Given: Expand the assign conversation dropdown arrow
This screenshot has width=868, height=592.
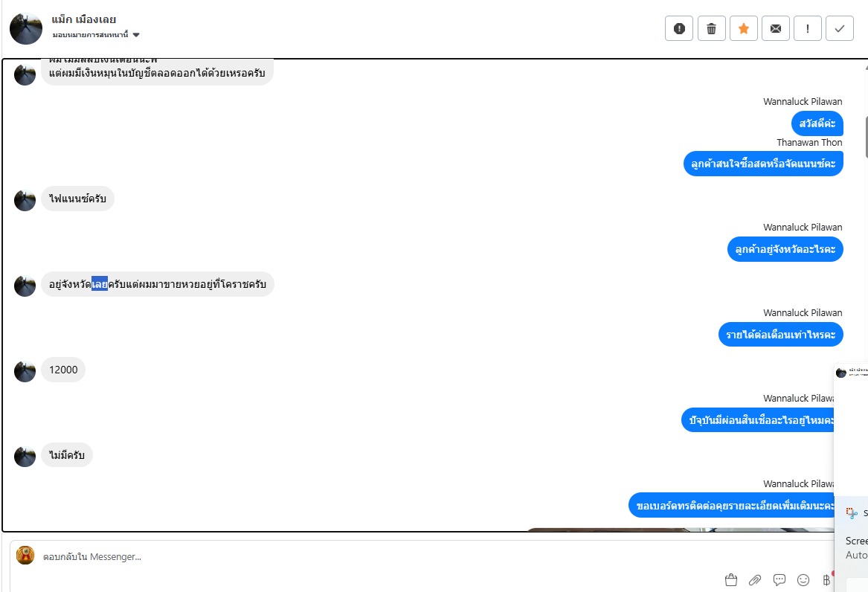Looking at the screenshot, I should pos(136,35).
